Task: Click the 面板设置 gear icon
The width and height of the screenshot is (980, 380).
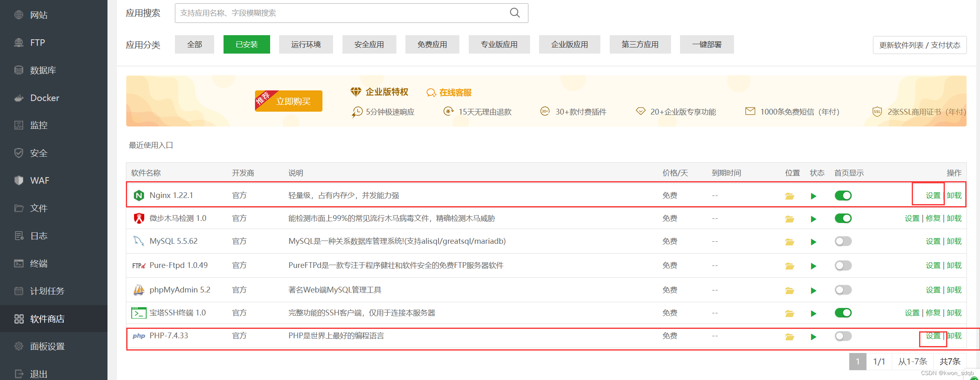Action: pos(19,346)
